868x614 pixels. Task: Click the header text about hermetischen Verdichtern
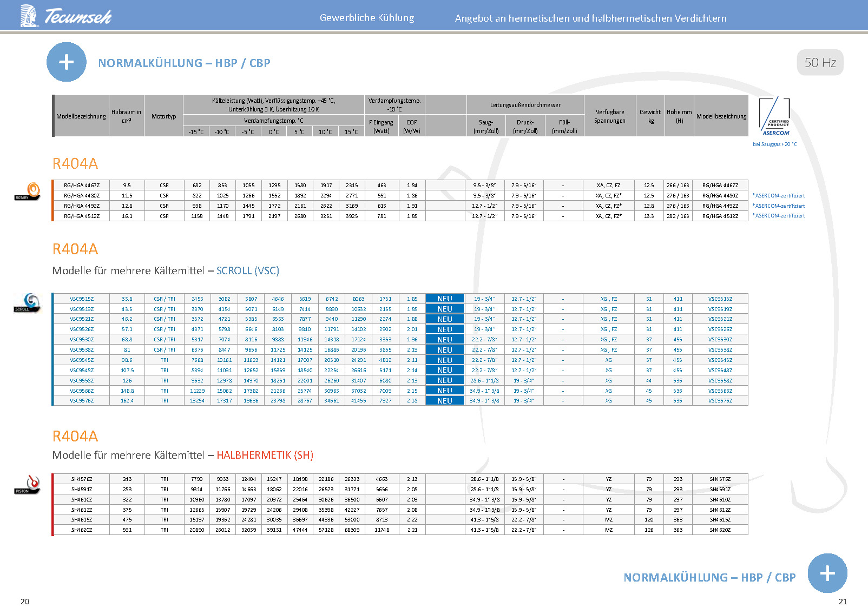590,18
